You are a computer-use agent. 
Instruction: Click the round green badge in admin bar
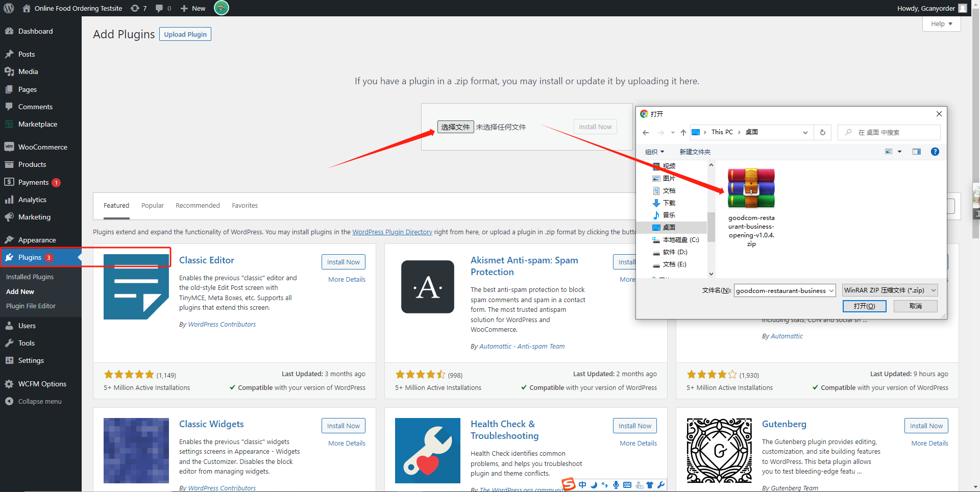click(221, 8)
